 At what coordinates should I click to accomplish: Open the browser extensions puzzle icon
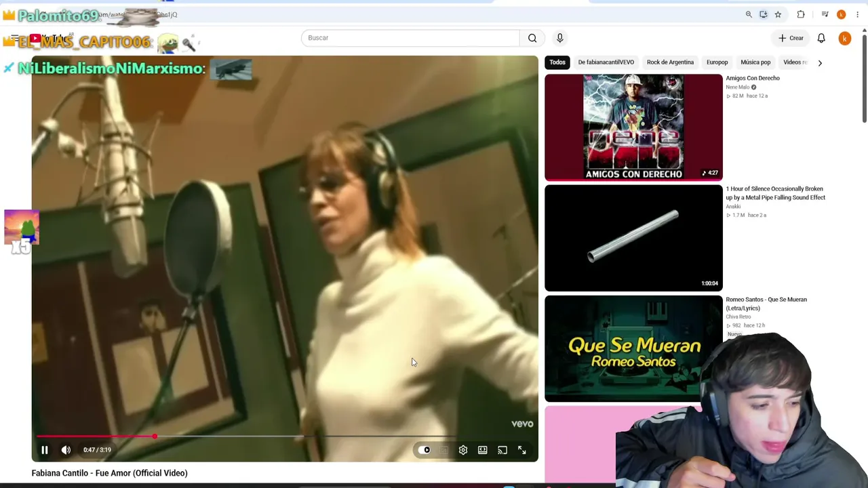801,14
